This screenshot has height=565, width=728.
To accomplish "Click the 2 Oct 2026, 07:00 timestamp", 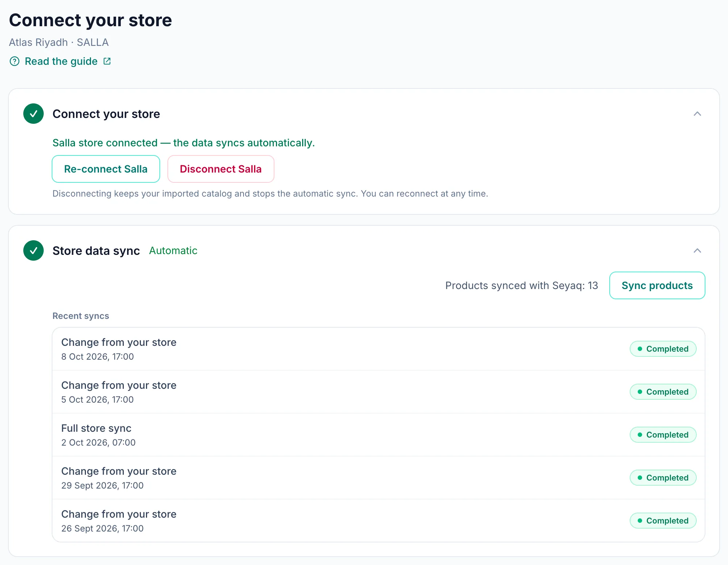I will click(98, 442).
